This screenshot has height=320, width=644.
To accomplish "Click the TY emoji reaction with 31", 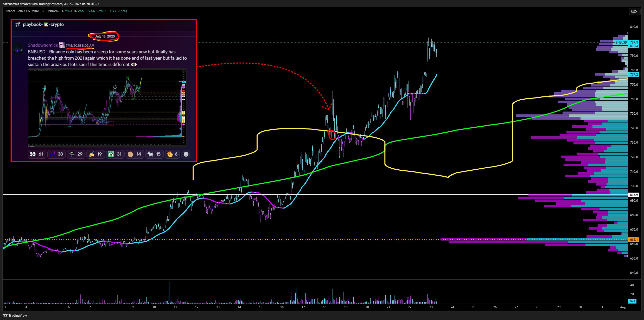I will (115, 154).
